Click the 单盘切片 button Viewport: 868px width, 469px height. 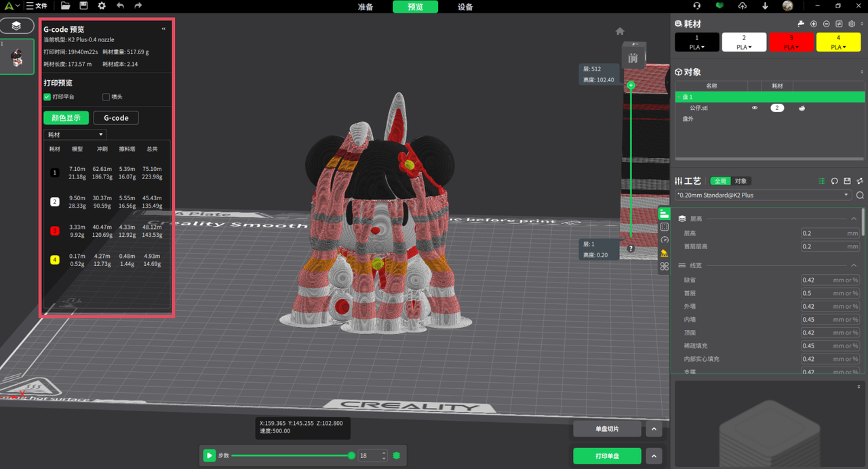(607, 429)
